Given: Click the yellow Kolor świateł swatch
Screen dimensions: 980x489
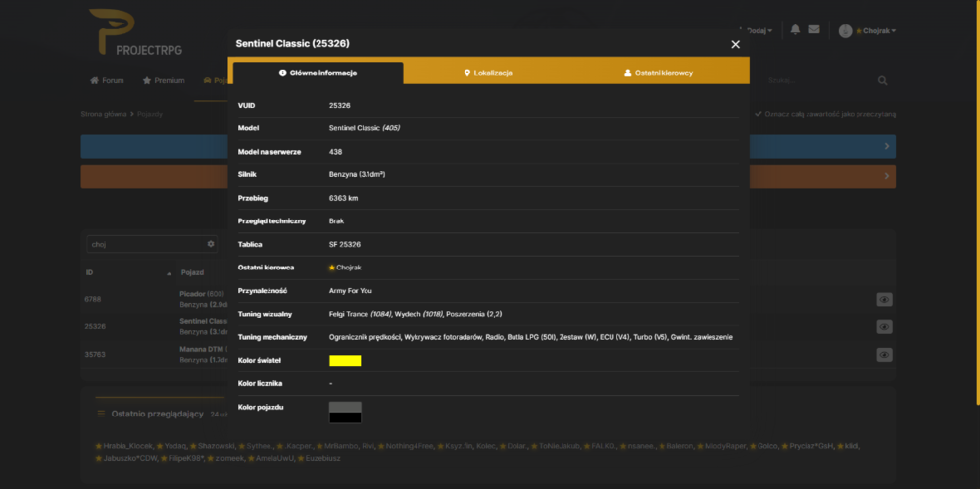Looking at the screenshot, I should [345, 361].
